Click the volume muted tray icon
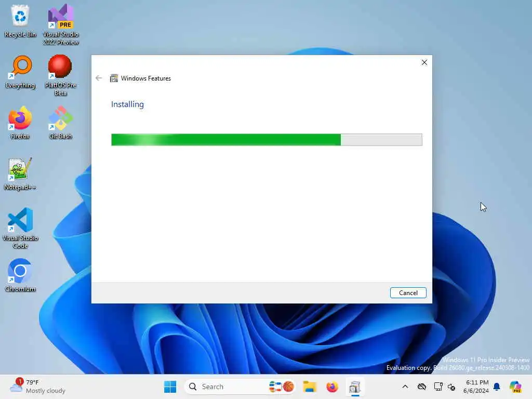The height and width of the screenshot is (399, 532). pos(451,387)
